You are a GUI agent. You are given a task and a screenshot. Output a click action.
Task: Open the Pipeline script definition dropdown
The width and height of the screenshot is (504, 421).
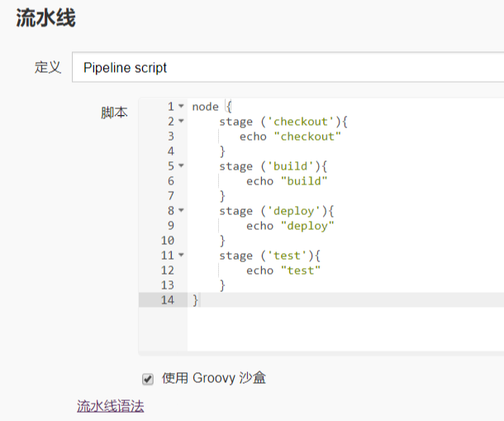click(x=288, y=68)
